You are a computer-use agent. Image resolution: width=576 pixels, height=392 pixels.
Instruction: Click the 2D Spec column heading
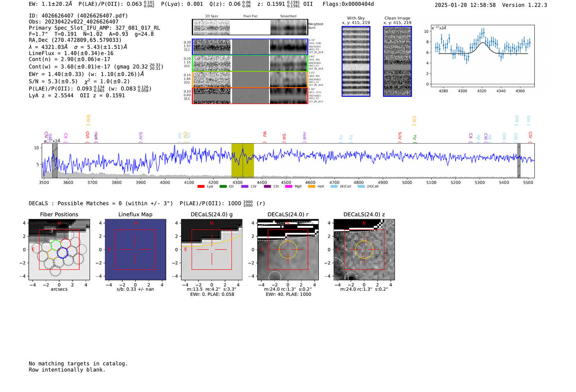[x=212, y=16]
